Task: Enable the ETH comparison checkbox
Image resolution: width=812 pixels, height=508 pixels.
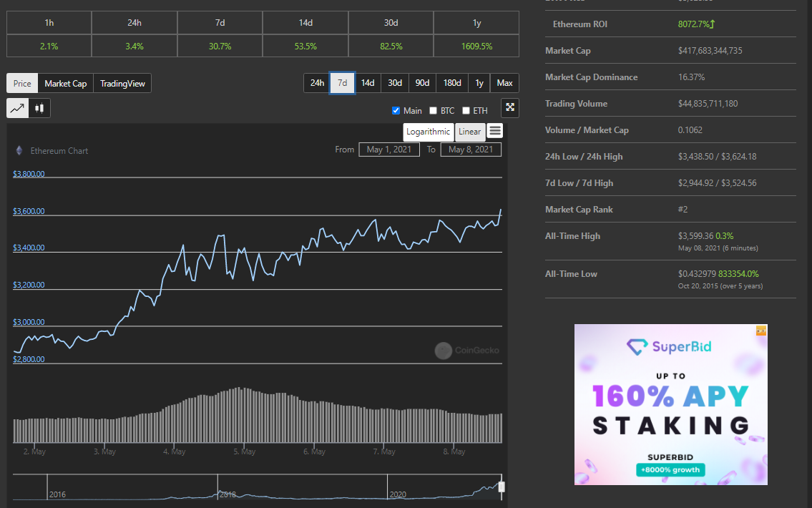Action: tap(466, 110)
